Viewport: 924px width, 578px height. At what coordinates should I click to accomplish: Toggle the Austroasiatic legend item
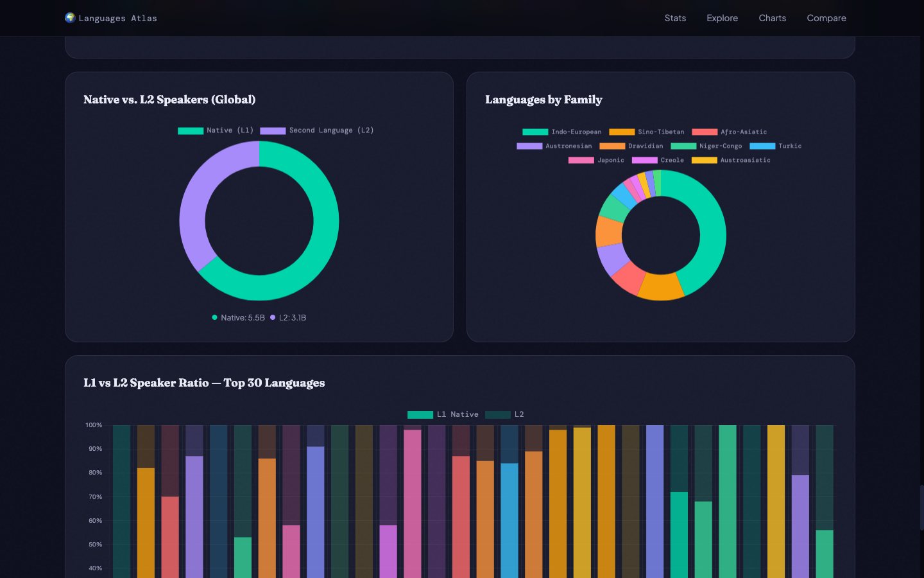[731, 160]
